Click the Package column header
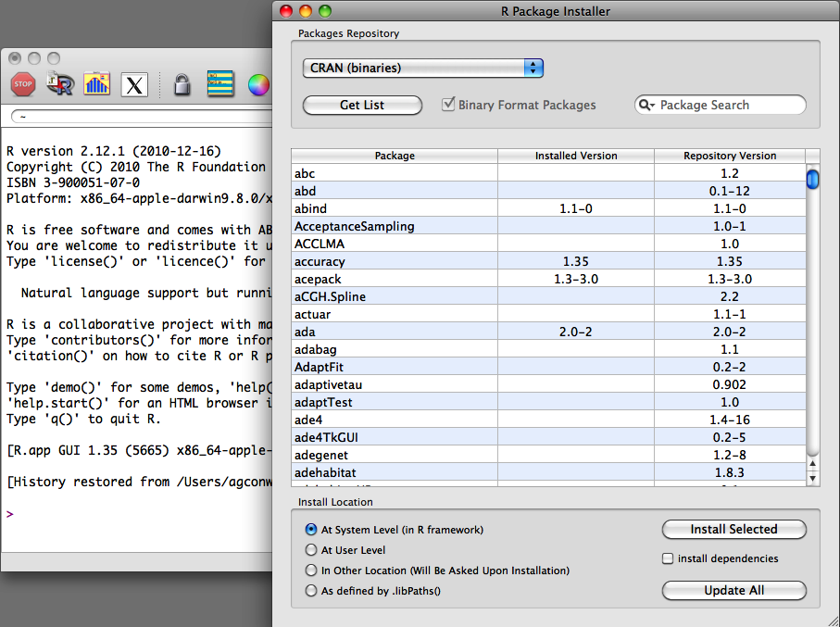840x627 pixels. 395,156
